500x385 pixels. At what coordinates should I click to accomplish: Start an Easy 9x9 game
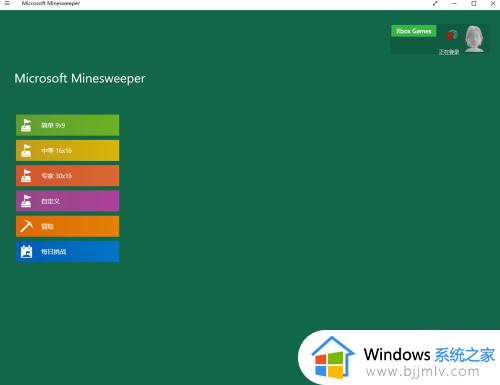click(67, 125)
